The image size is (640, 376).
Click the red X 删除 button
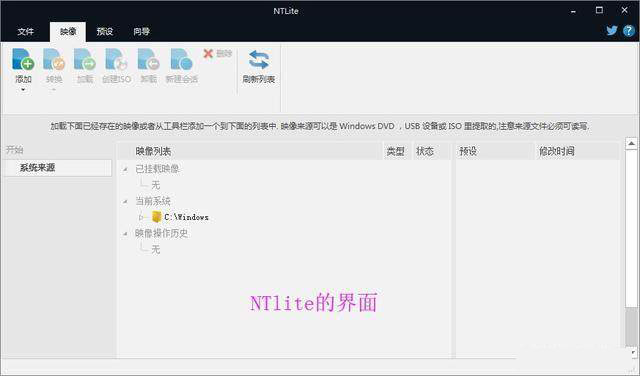pos(217,53)
